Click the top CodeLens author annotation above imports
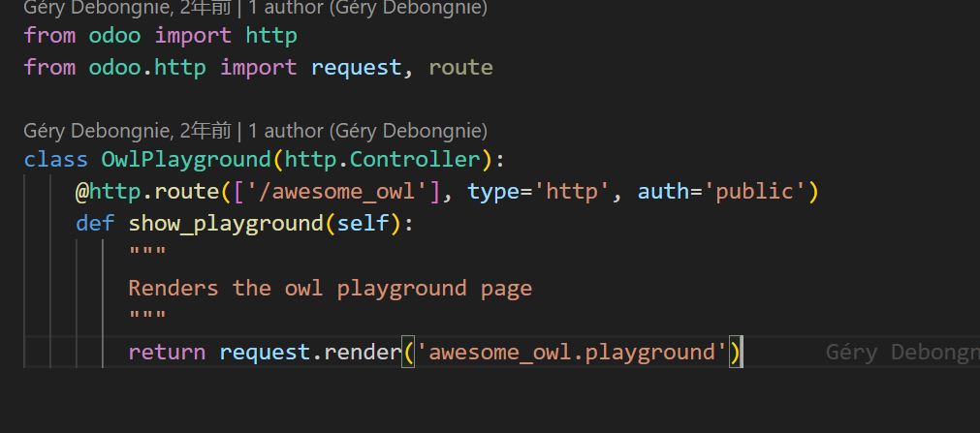This screenshot has width=980, height=433. click(255, 8)
